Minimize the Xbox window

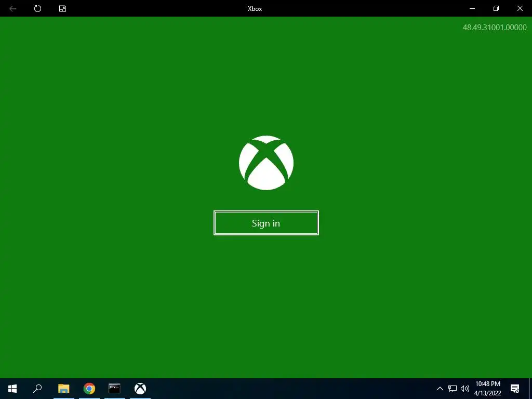[472, 8]
